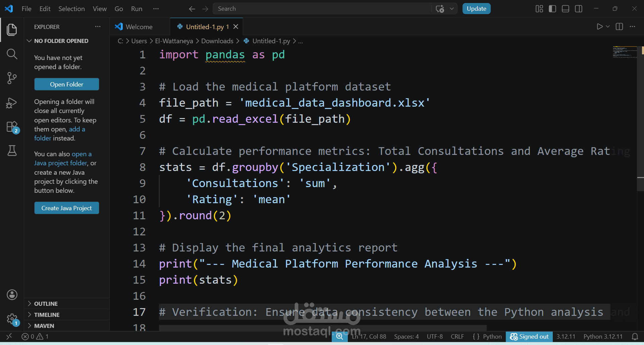Show problems: errors and warnings count

(35, 336)
